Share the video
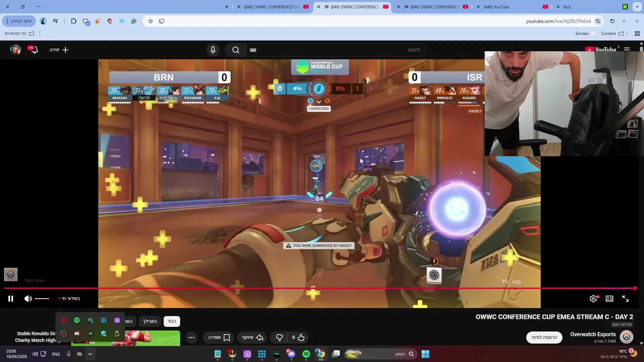Viewport: 644px width, 362px height. 253,337
